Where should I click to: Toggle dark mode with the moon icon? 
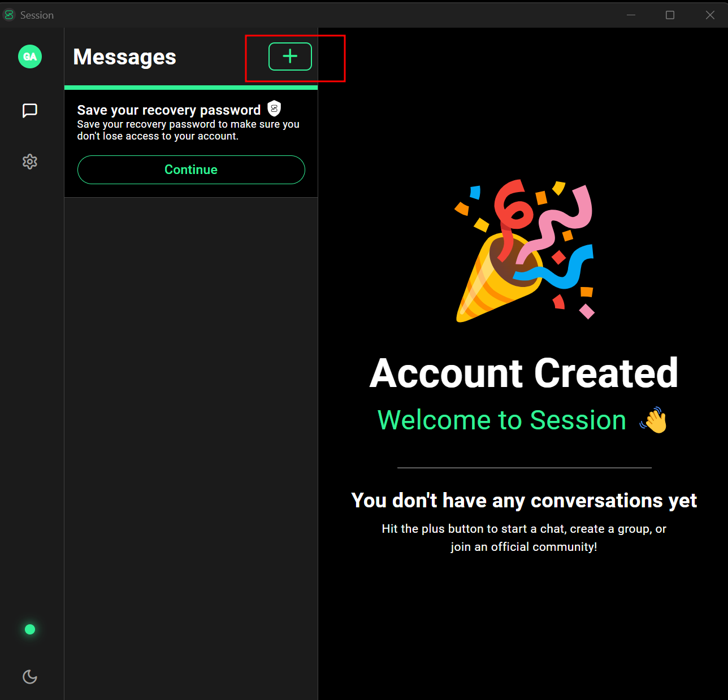point(30,676)
